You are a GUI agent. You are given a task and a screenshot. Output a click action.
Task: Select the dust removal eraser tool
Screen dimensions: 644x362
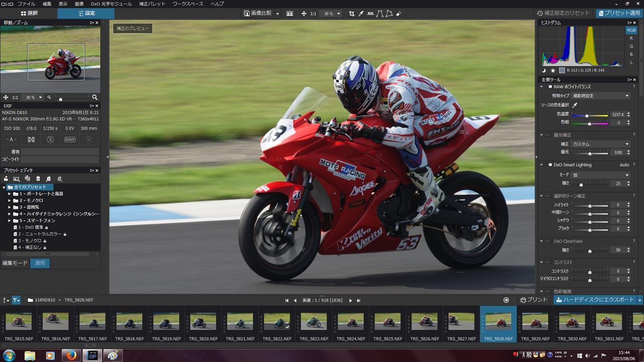[398, 14]
